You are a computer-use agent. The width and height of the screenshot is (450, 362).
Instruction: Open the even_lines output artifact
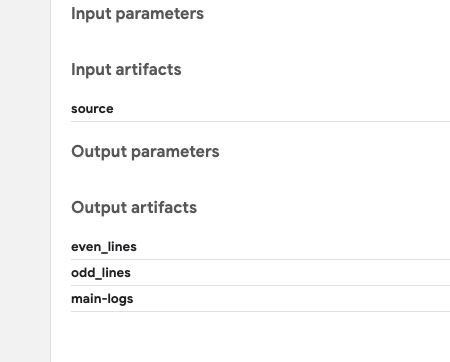click(260, 247)
